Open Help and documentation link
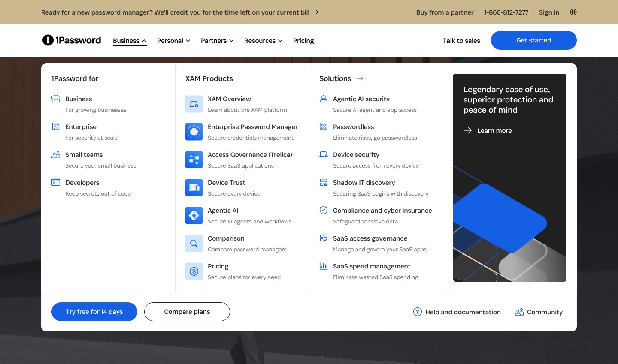Screen dimensions: 618x364 pos(457,312)
